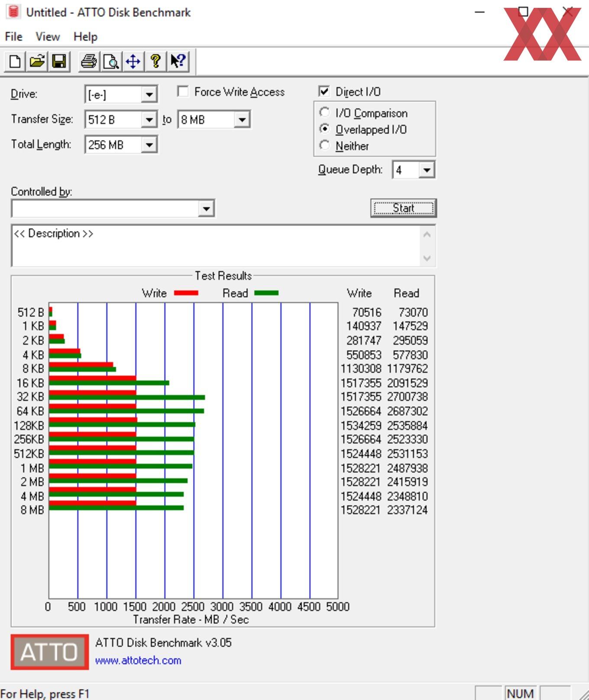Viewport: 589px width, 700px height.
Task: Click the 1 MB row label
Action: [x=32, y=468]
